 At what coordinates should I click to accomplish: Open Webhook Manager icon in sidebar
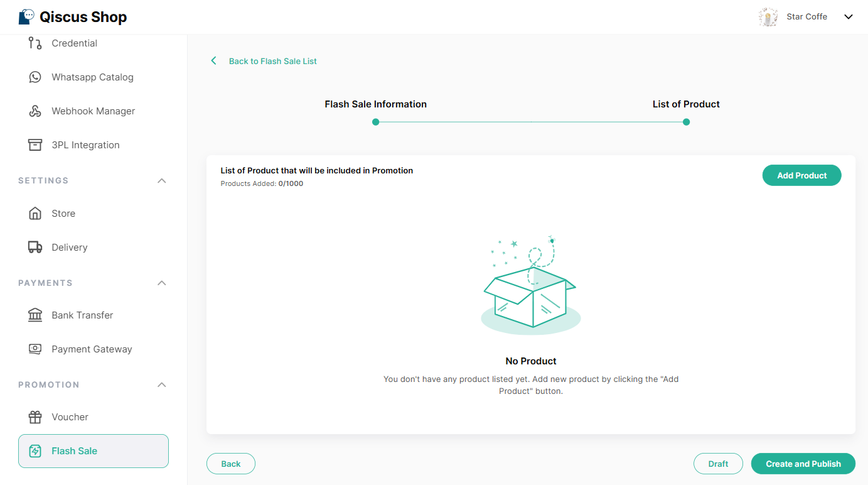coord(35,111)
